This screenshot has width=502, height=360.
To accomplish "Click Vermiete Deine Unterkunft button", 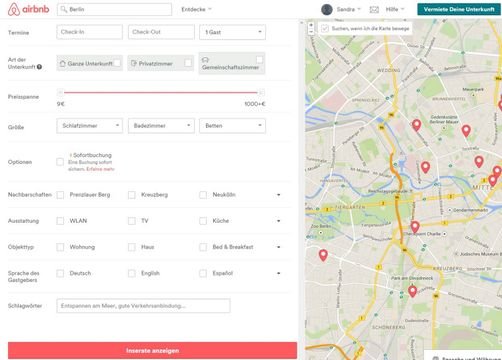I will point(459,9).
